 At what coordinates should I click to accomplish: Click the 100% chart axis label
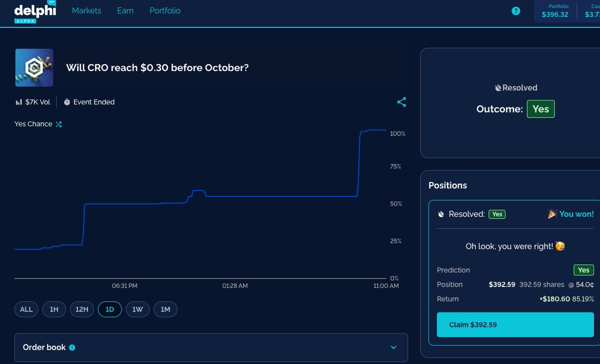pyautogui.click(x=397, y=134)
